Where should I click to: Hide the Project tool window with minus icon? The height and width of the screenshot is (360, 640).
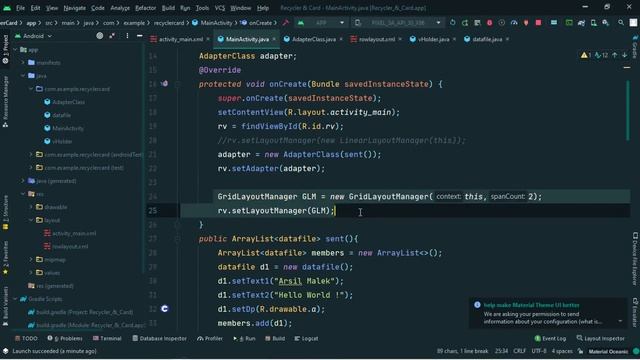click(140, 36)
